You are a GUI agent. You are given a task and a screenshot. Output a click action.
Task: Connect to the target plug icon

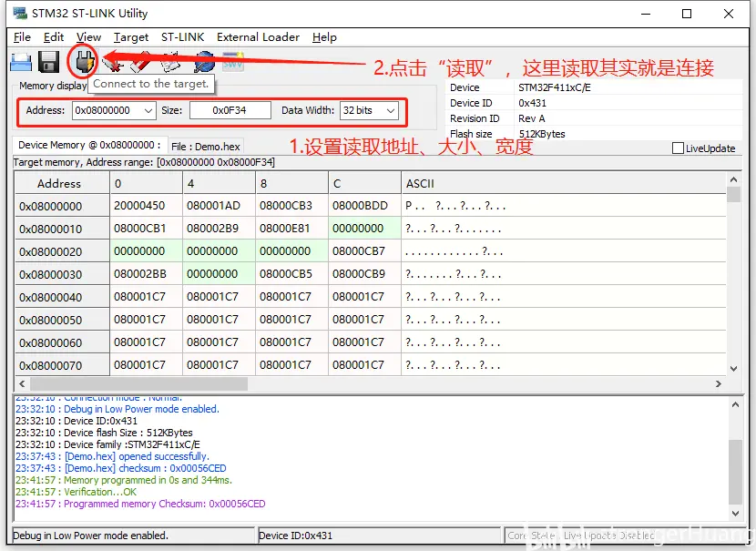tap(82, 62)
